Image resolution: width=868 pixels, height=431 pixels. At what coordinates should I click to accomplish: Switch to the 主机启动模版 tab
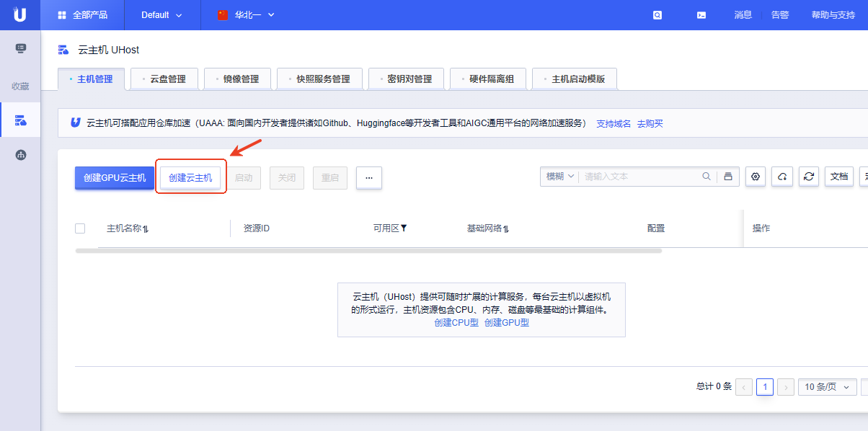pyautogui.click(x=575, y=79)
